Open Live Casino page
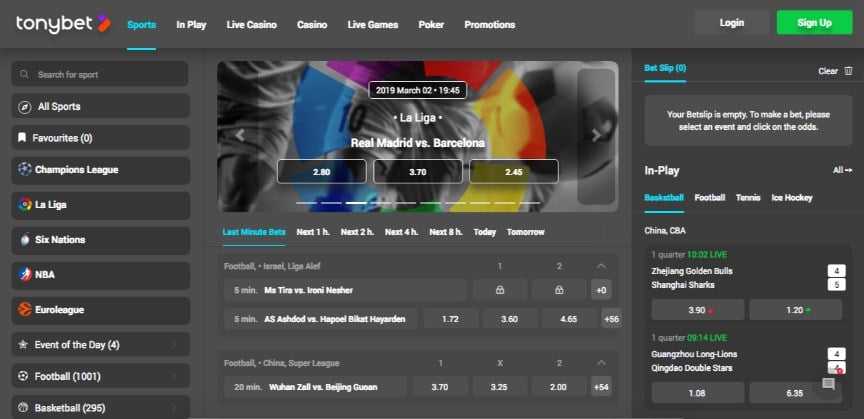 (x=251, y=25)
